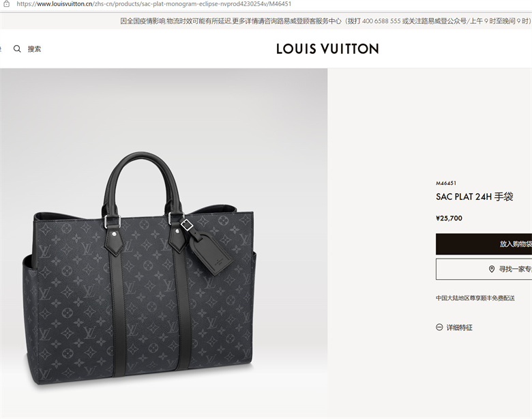The height and width of the screenshot is (419, 532).
Task: Click the 顺丰免费配送 shipping notice
Action: [475, 298]
